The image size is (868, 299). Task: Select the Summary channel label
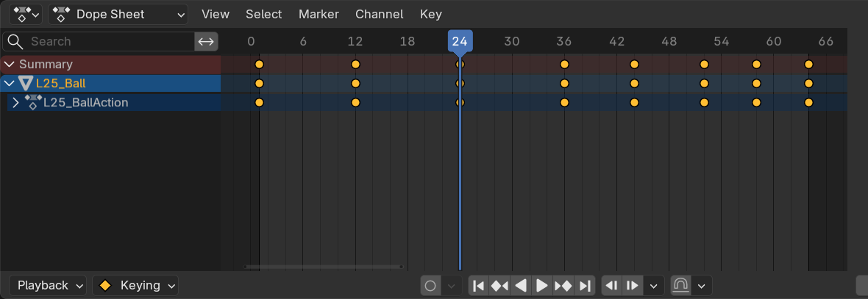coord(46,65)
